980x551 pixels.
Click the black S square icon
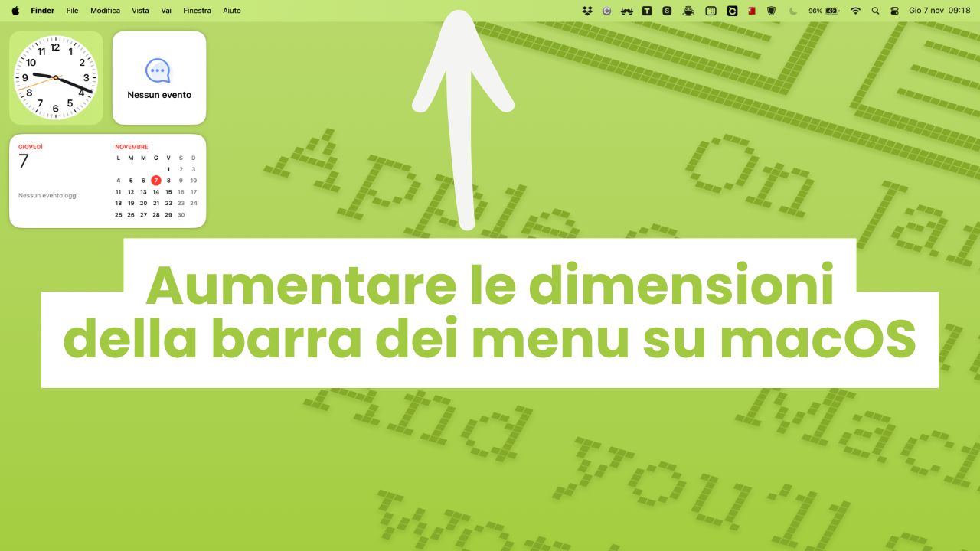pos(668,11)
